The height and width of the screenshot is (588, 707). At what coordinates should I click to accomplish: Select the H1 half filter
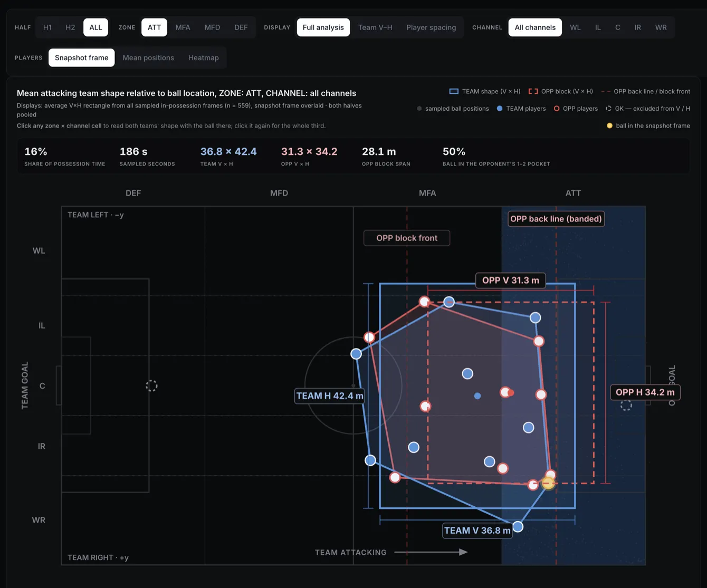click(x=47, y=27)
